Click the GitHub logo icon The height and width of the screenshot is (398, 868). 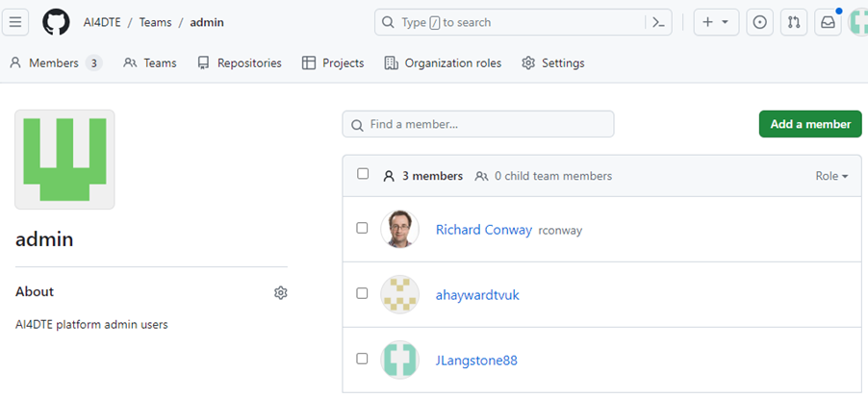pyautogui.click(x=57, y=22)
